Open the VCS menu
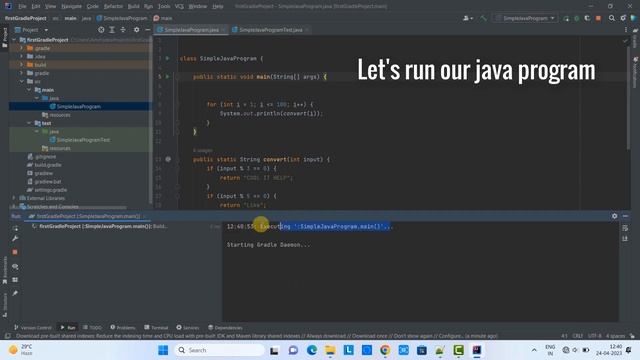Image resolution: width=640 pixels, height=360 pixels. pyautogui.click(x=179, y=6)
